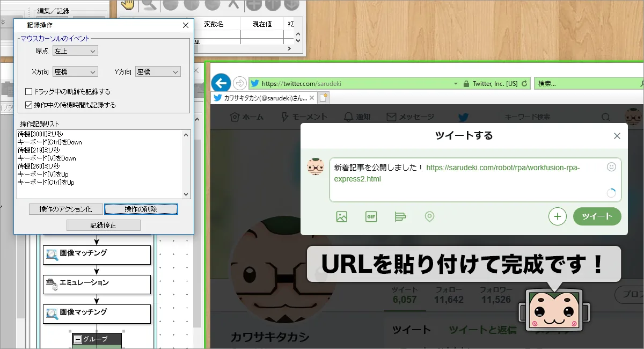Viewport: 644px width, 349px height.
Task: Expand the address bar URL history dropdown
Action: click(456, 84)
